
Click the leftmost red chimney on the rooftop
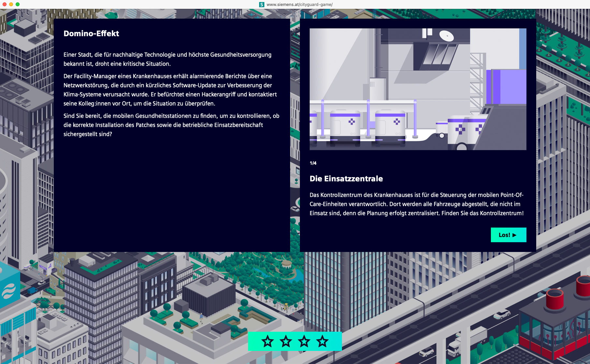[x=554, y=299]
